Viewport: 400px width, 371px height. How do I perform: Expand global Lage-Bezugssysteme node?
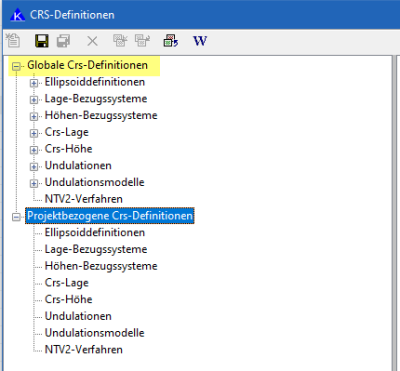[34, 100]
